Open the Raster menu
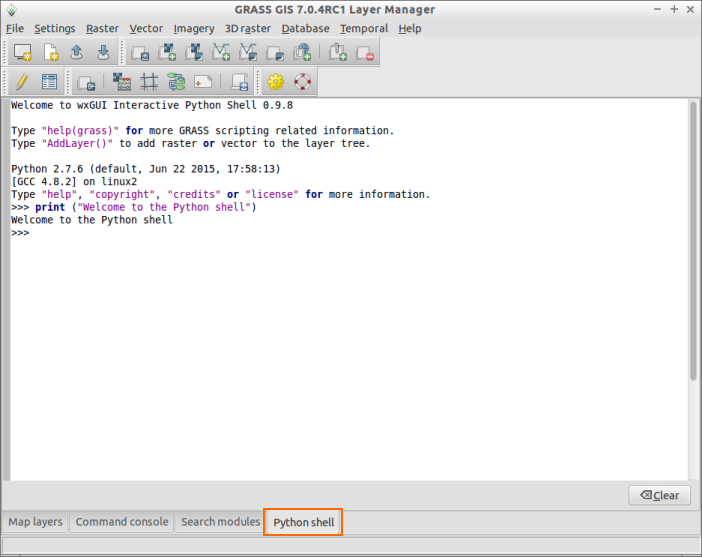The height and width of the screenshot is (557, 702). click(102, 29)
